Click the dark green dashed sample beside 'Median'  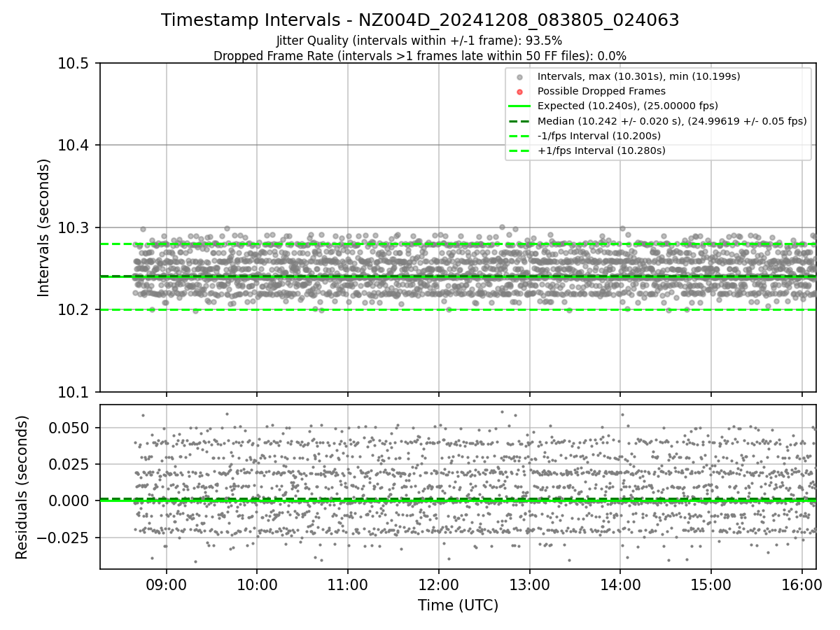[519, 121]
